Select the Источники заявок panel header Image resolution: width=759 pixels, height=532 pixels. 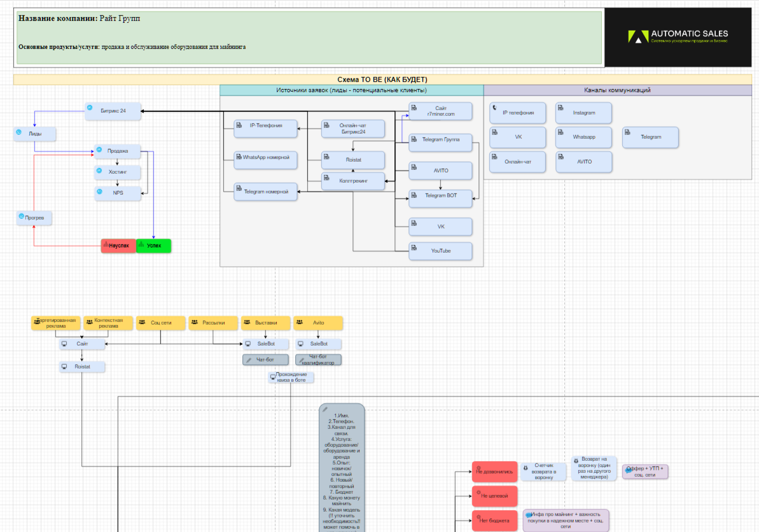(351, 90)
